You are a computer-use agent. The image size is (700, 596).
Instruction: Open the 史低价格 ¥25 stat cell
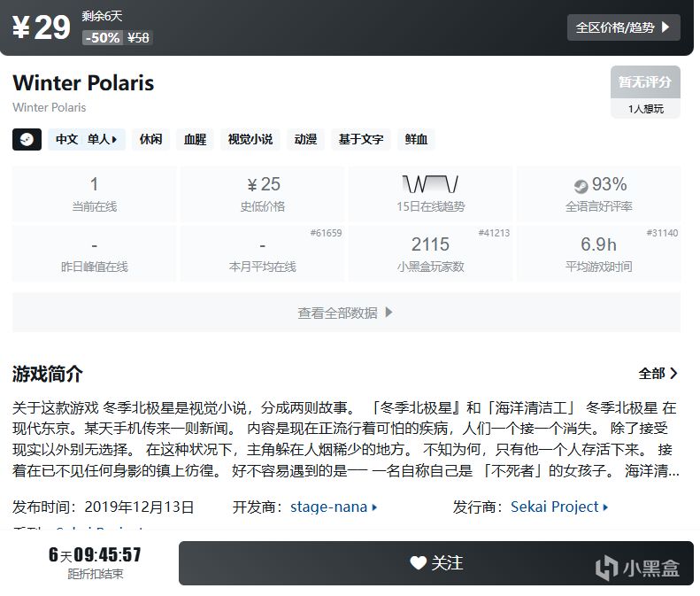pyautogui.click(x=263, y=194)
